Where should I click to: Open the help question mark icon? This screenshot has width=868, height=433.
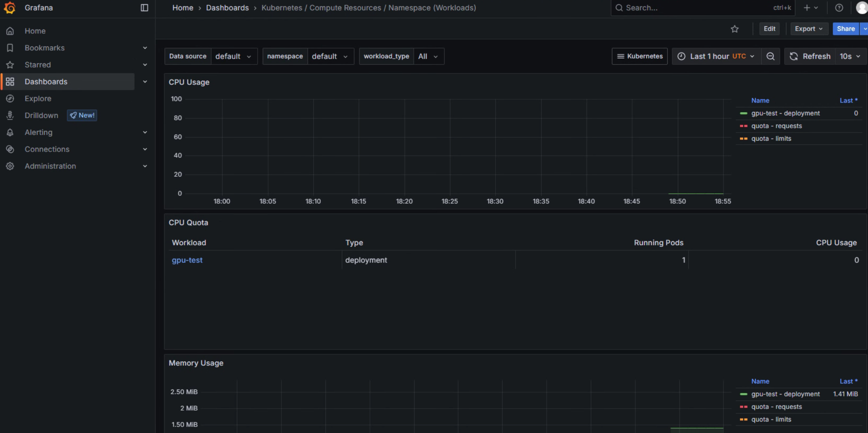coord(839,8)
